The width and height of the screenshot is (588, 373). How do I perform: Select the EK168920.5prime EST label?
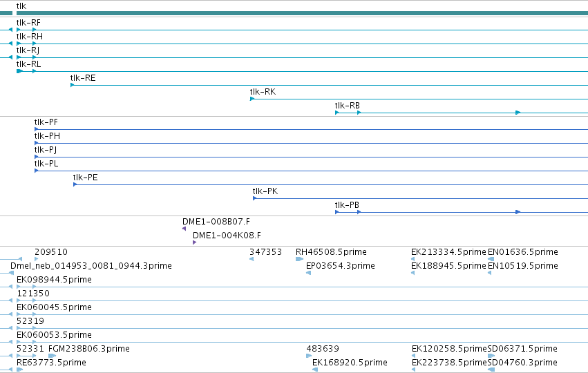point(350,363)
